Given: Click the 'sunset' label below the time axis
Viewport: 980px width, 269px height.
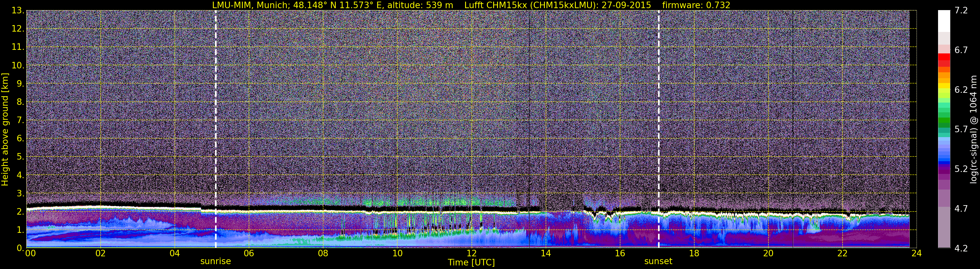Looking at the screenshot, I should [658, 262].
